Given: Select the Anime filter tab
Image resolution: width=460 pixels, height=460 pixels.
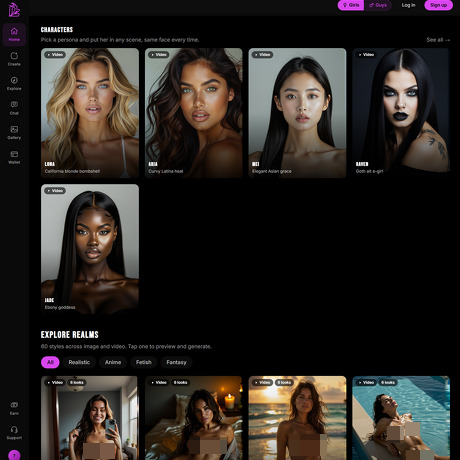Looking at the screenshot, I should [113, 362].
